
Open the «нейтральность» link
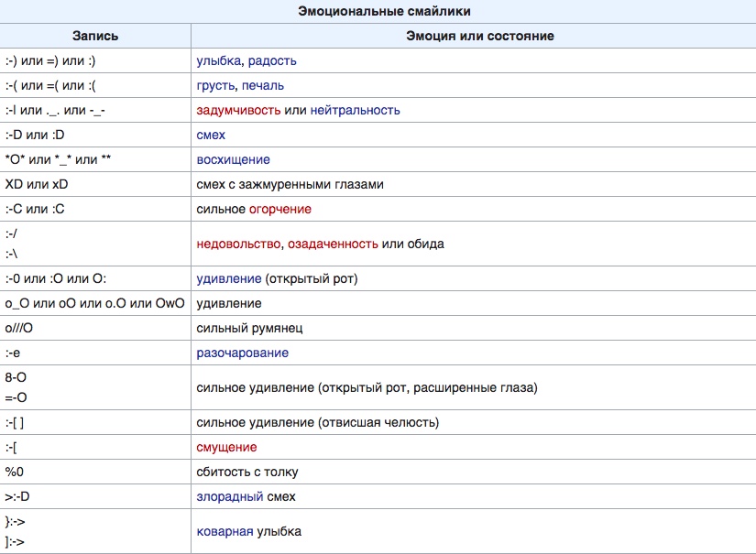(x=356, y=111)
